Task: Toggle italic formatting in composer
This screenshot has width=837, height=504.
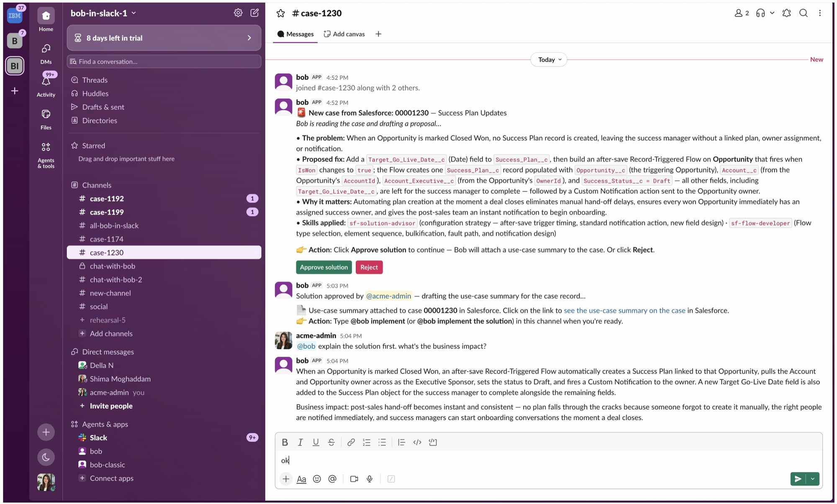Action: [300, 442]
